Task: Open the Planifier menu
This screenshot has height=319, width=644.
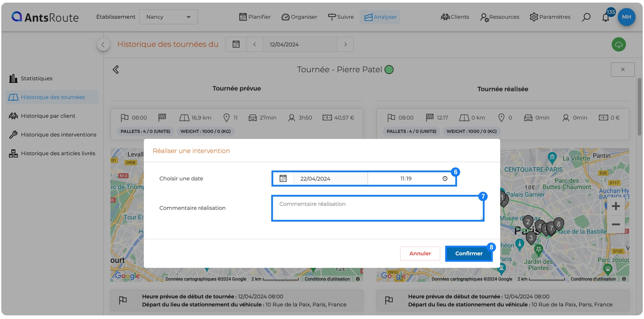Action: (255, 17)
